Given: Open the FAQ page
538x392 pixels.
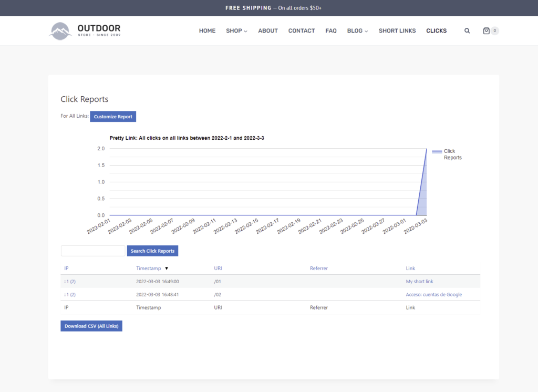Looking at the screenshot, I should pos(331,30).
